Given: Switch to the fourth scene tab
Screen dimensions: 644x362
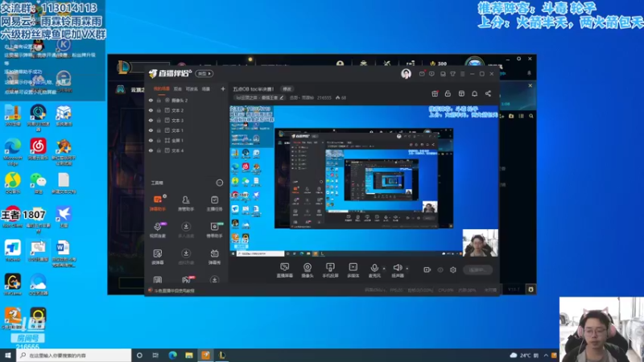Looking at the screenshot, I should pyautogui.click(x=206, y=88).
